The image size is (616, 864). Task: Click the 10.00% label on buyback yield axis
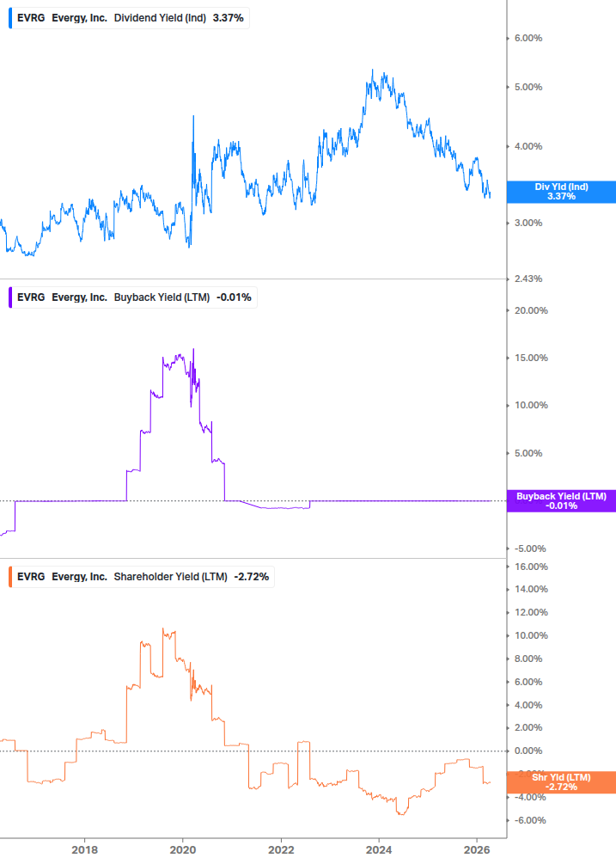click(x=531, y=406)
